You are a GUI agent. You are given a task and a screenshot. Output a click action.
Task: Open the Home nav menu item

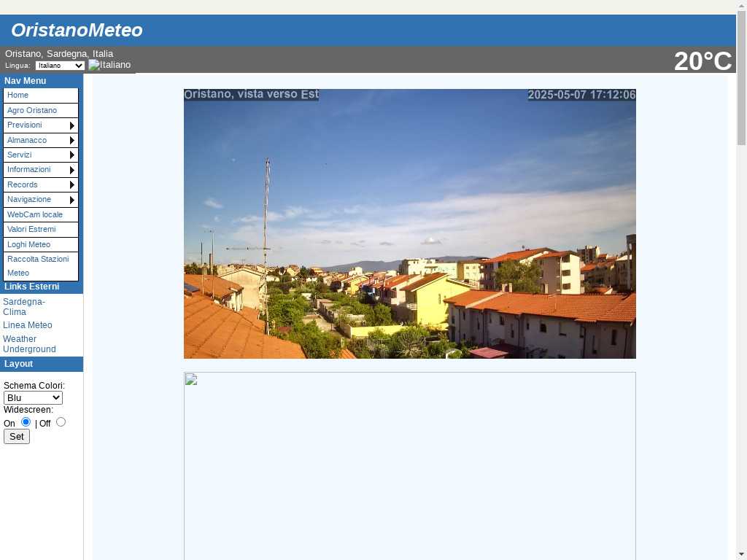[41, 96]
